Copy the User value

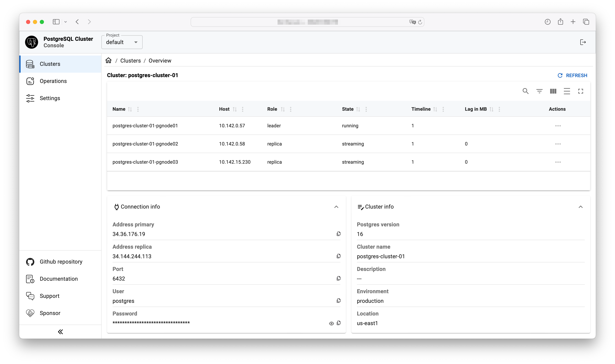(x=338, y=301)
